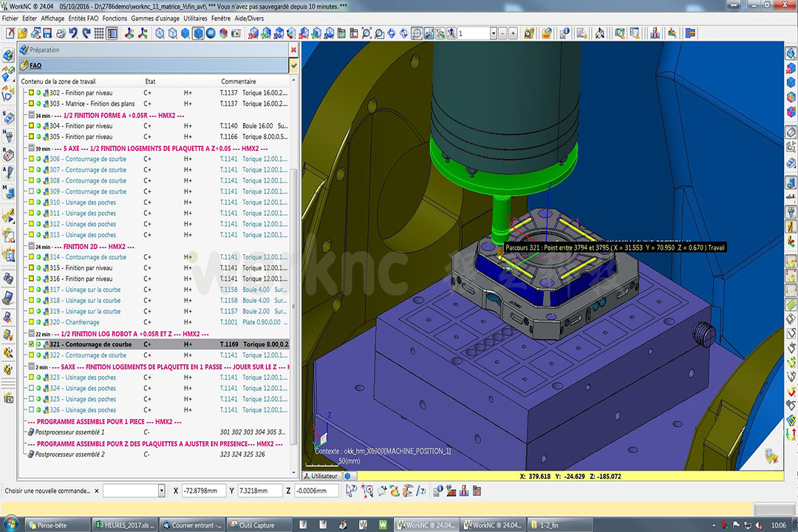The height and width of the screenshot is (532, 798).
Task: Undo the last action
Action: pyautogui.click(x=73, y=33)
